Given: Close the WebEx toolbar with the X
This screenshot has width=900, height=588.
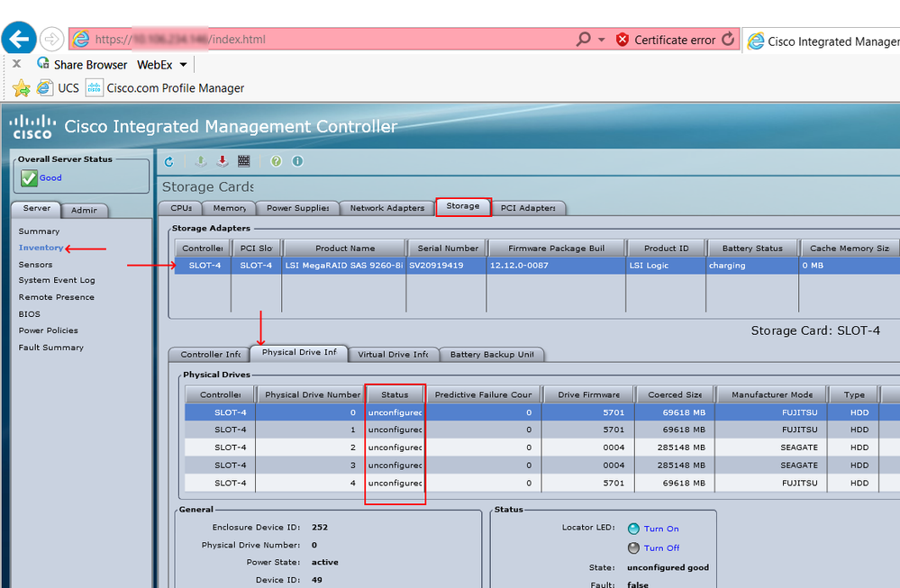Looking at the screenshot, I should 16,64.
